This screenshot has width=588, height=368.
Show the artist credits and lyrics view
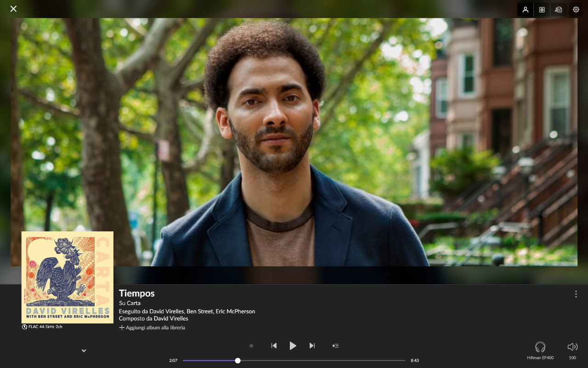[558, 10]
